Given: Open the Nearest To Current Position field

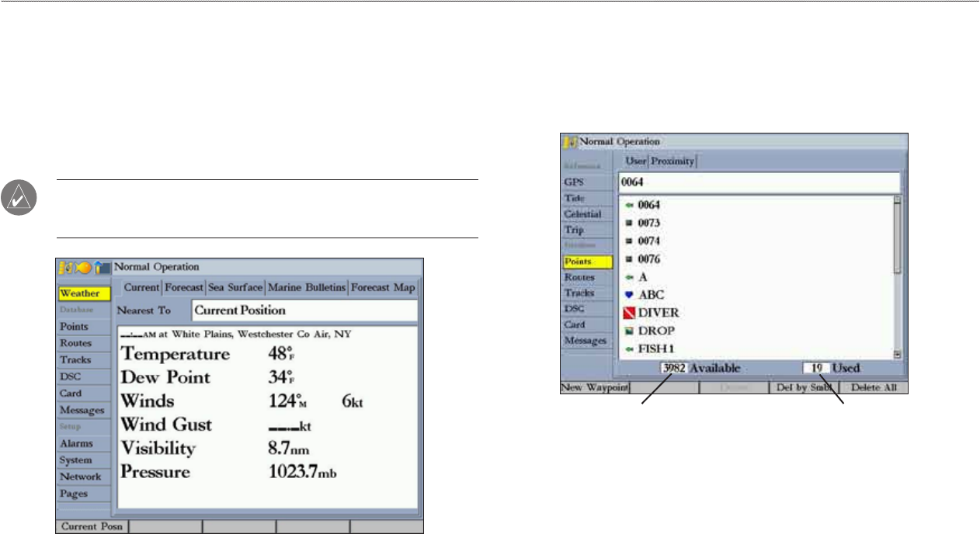Looking at the screenshot, I should tap(304, 310).
